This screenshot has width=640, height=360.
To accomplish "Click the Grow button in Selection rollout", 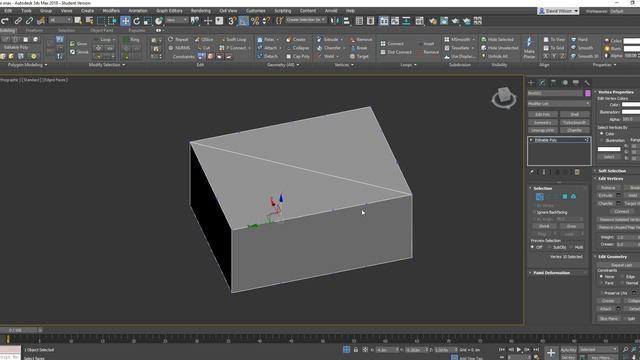I will 571,226.
